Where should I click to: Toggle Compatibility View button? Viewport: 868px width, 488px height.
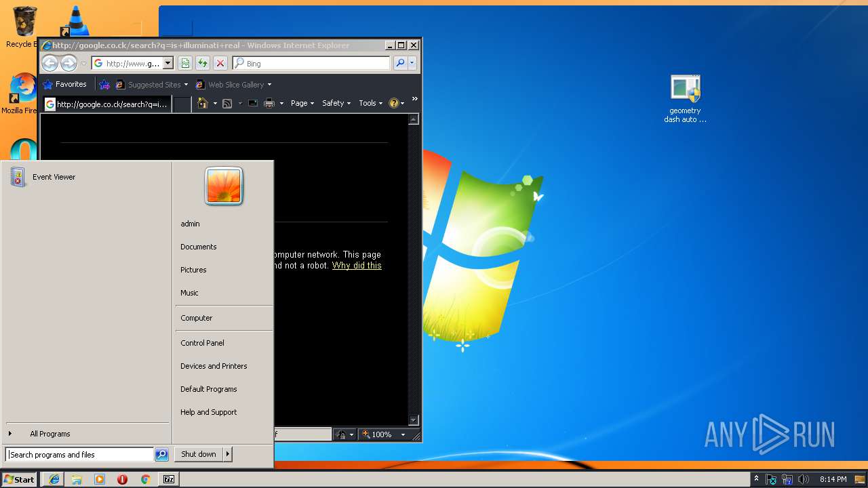[x=185, y=63]
